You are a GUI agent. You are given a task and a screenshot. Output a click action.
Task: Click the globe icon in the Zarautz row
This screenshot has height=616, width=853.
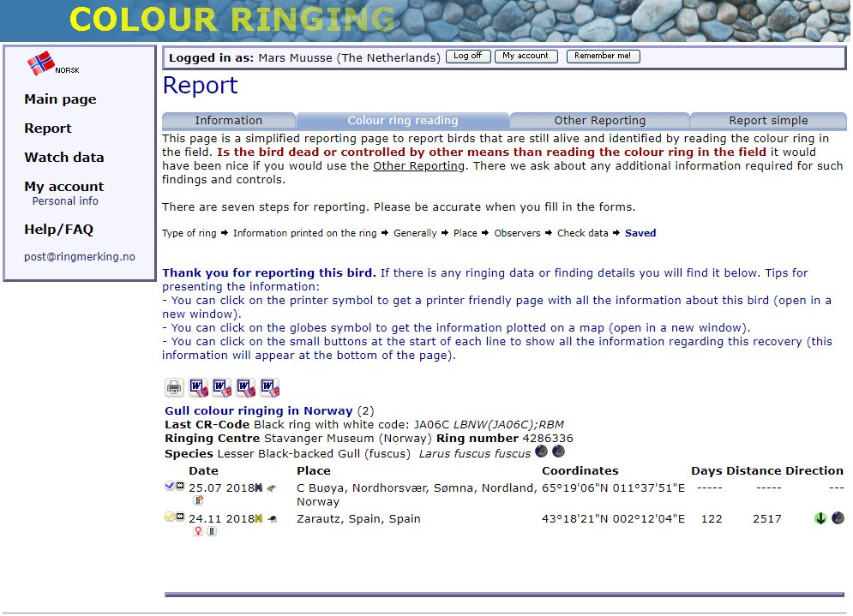click(838, 518)
